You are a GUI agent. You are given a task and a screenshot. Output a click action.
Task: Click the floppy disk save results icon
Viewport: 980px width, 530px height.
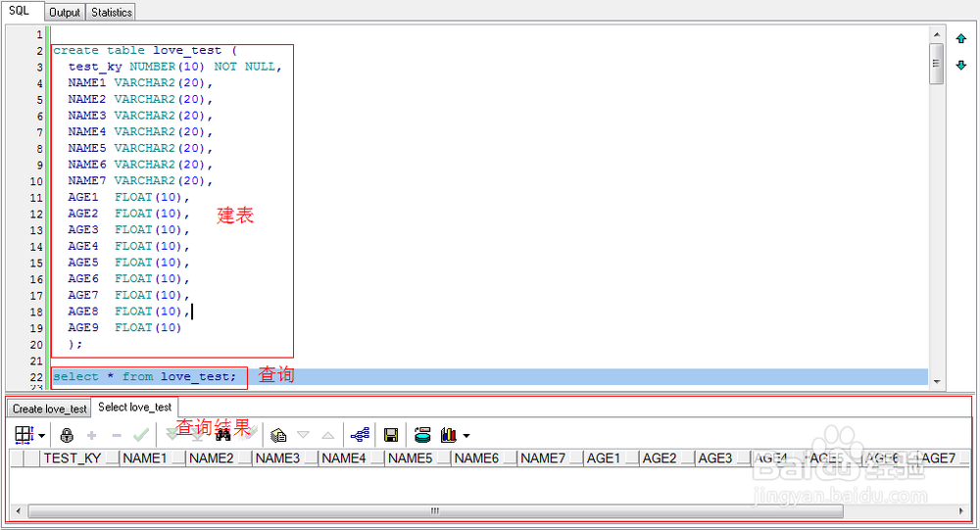pyautogui.click(x=391, y=435)
